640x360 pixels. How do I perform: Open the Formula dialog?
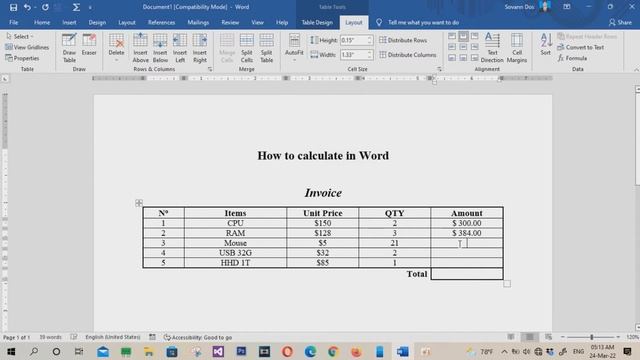572,58
